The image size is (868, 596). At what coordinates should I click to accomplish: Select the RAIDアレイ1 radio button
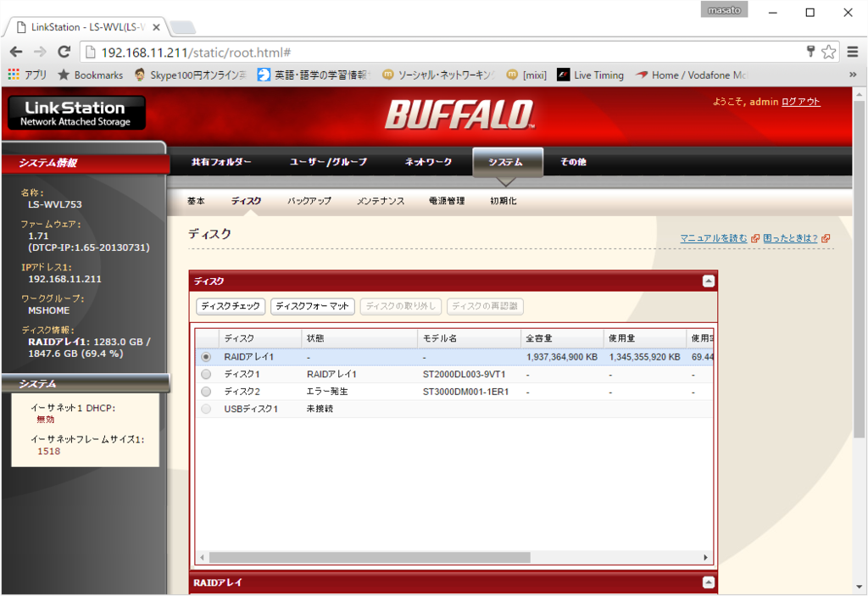pos(206,357)
